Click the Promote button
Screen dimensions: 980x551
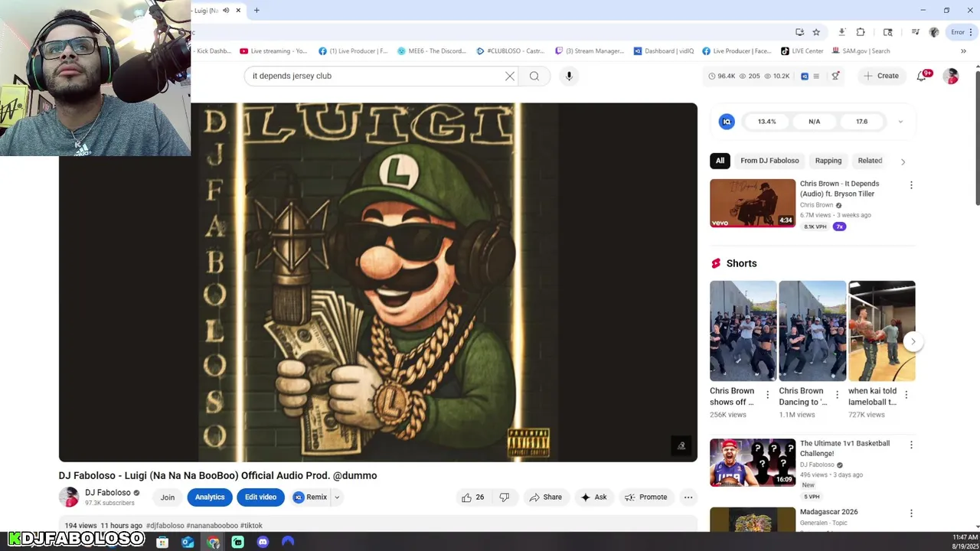pyautogui.click(x=646, y=497)
